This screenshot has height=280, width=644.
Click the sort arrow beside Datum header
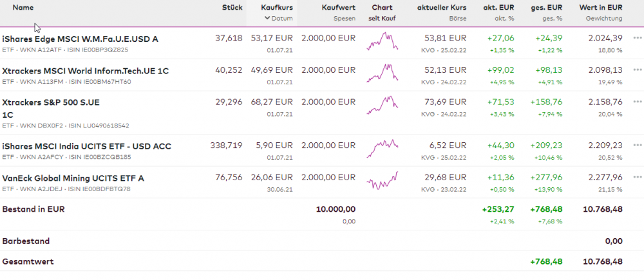(x=266, y=19)
